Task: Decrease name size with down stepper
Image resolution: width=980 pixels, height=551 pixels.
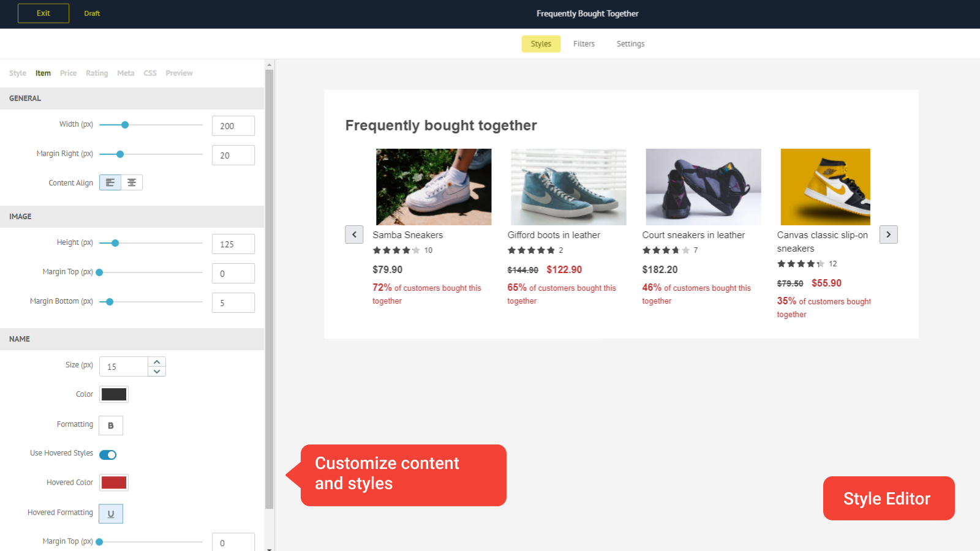Action: click(x=157, y=372)
